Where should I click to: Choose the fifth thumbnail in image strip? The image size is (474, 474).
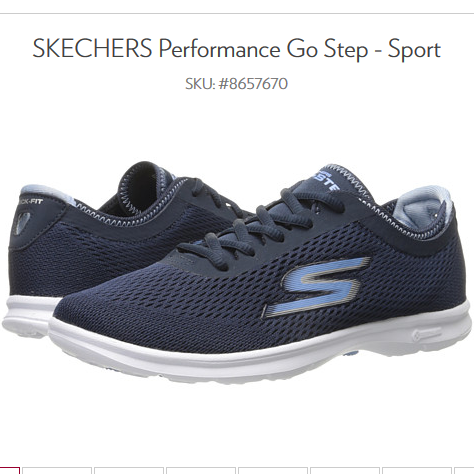[x=273, y=471]
